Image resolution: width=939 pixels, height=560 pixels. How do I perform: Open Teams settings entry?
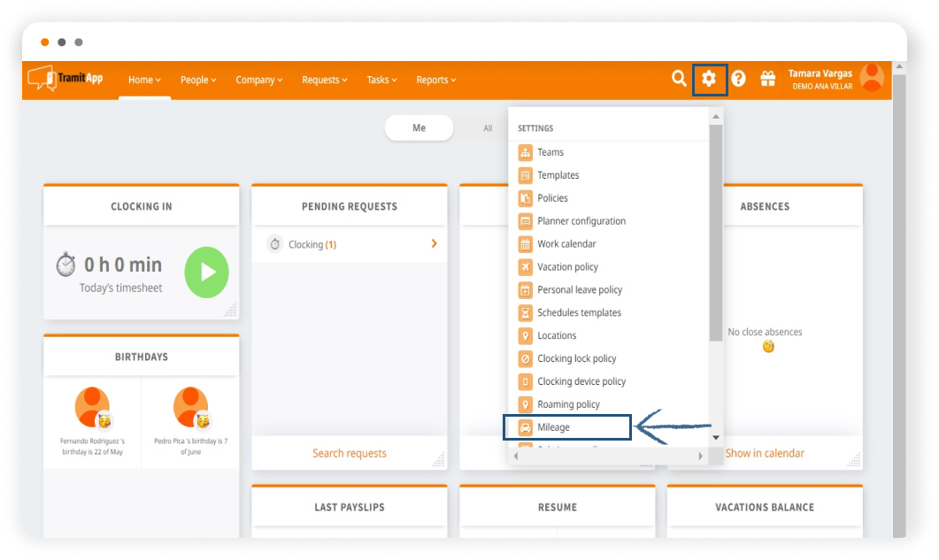(550, 152)
